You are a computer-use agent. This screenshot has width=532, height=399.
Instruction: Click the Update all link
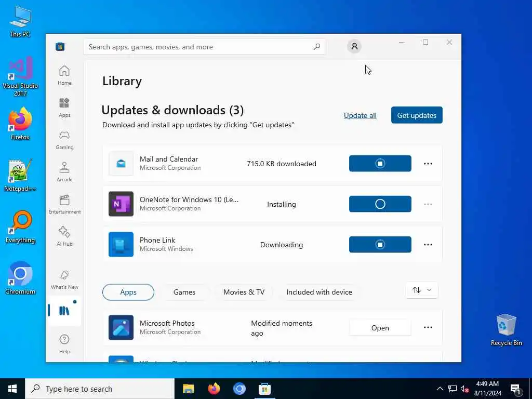pos(360,115)
